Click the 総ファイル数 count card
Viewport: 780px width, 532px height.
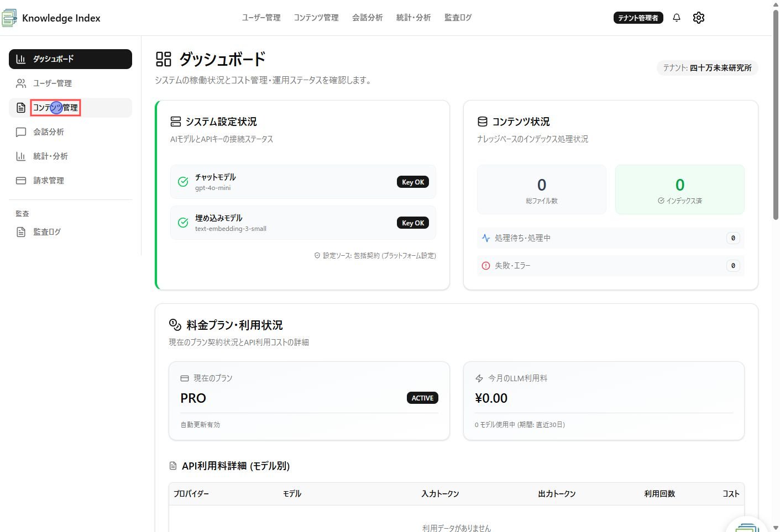point(542,189)
